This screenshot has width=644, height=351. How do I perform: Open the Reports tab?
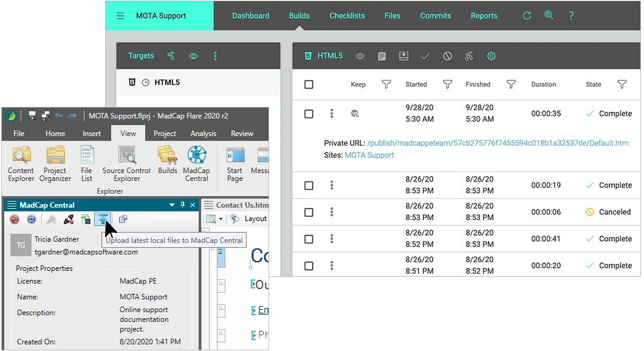(x=484, y=16)
